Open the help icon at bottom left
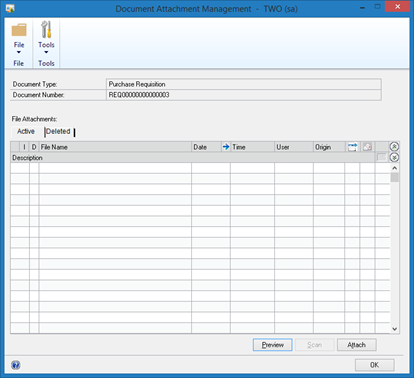414x378 pixels. coord(15,365)
